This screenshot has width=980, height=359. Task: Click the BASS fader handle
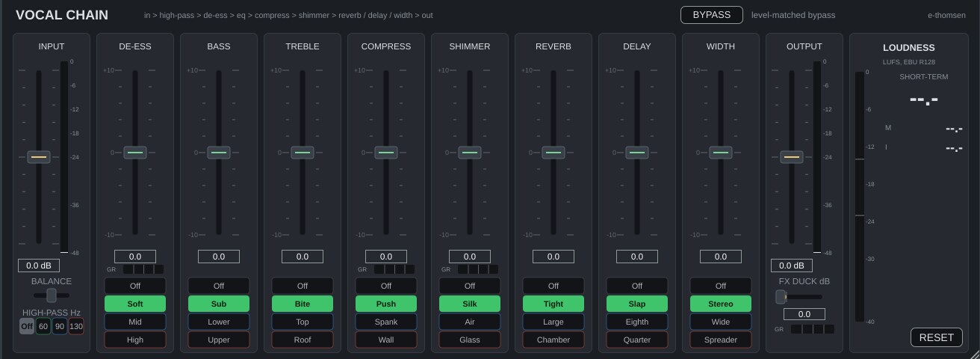pyautogui.click(x=219, y=153)
